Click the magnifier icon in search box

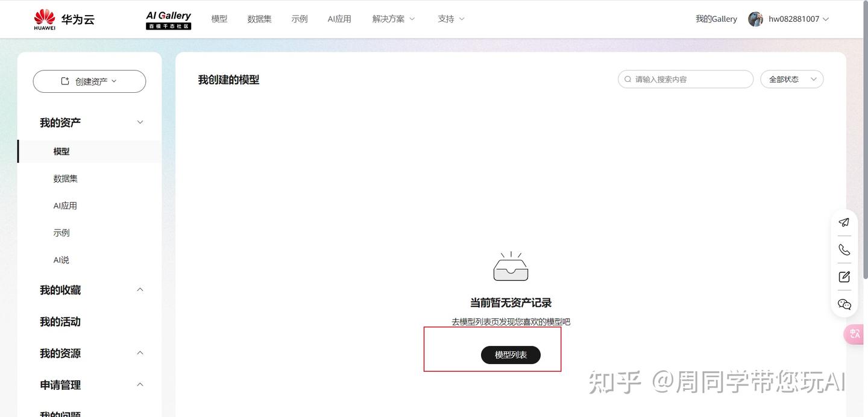tap(628, 80)
